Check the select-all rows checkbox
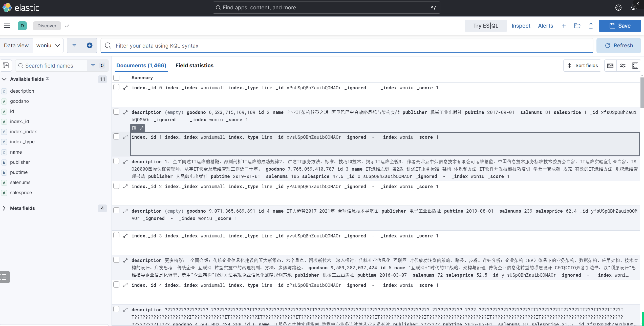Image resolution: width=644 pixels, height=326 pixels. pos(116,77)
